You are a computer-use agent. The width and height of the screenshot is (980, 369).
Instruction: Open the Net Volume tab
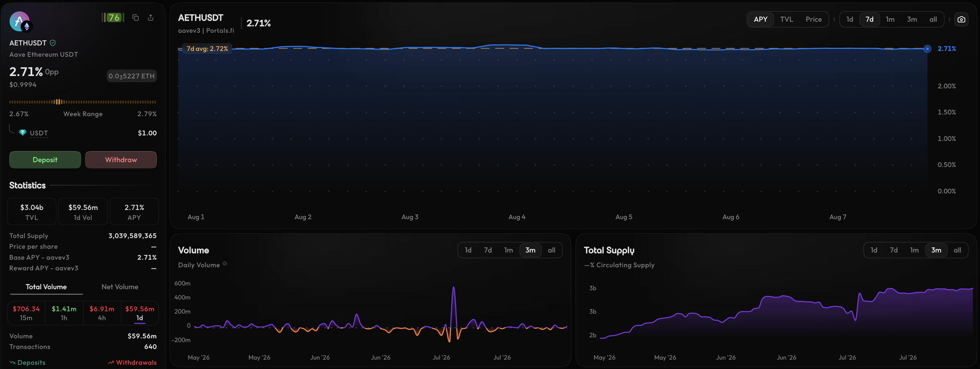120,287
